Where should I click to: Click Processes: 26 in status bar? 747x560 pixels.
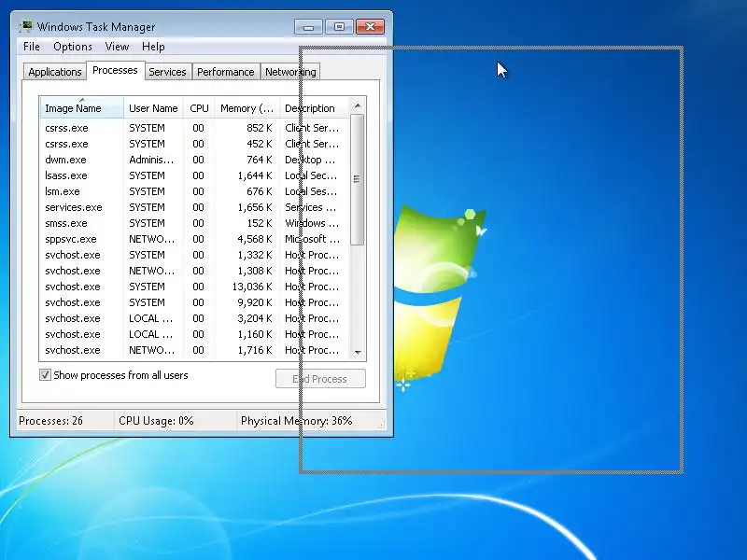click(51, 421)
